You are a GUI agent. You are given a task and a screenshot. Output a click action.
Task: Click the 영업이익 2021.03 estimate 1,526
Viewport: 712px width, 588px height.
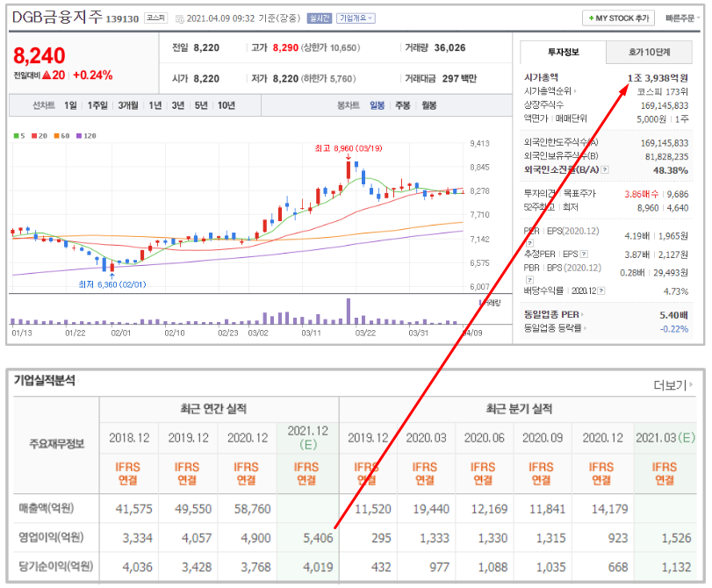[676, 538]
